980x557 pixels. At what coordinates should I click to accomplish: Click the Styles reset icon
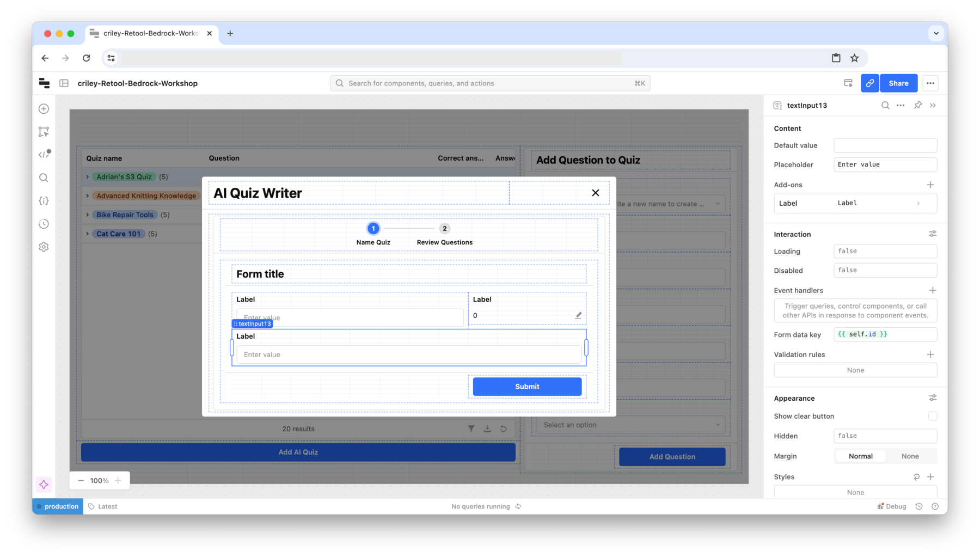point(917,477)
